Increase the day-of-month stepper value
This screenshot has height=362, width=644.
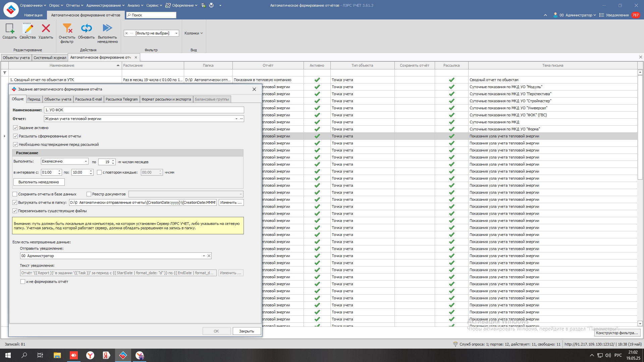tap(113, 161)
